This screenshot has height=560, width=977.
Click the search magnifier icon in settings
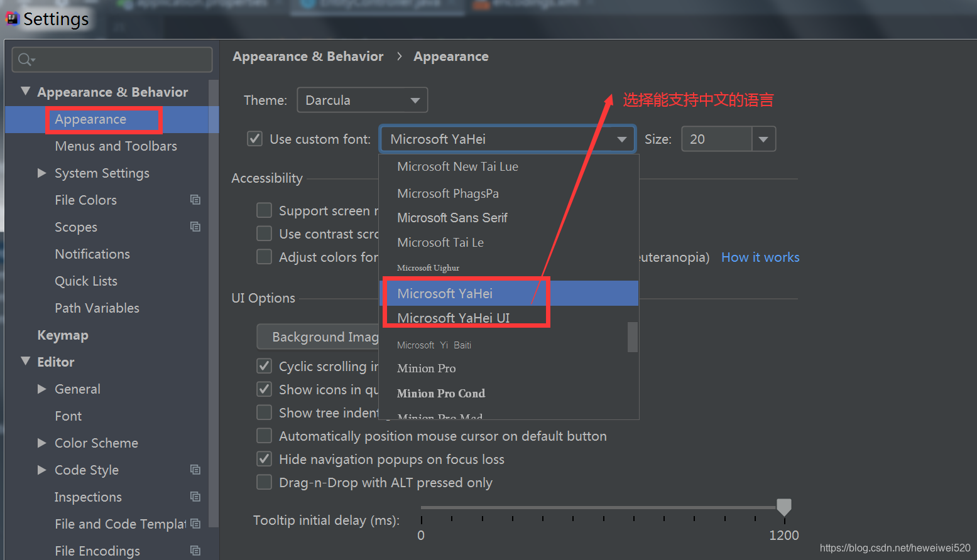(26, 60)
